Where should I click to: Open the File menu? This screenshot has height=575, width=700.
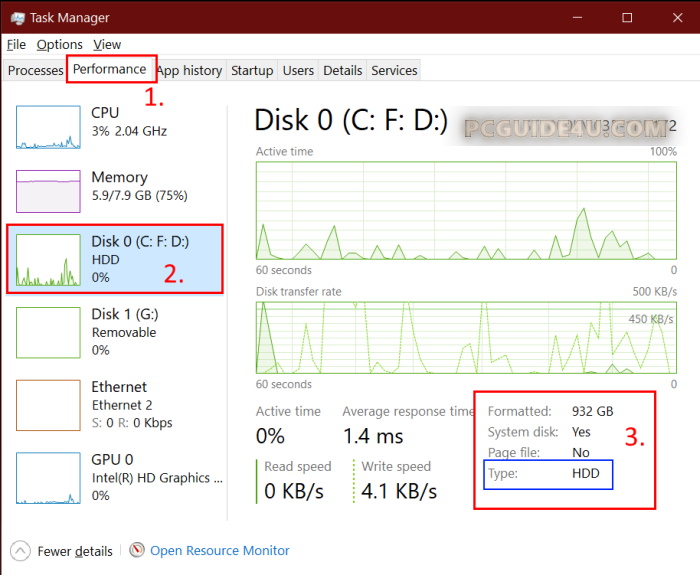point(16,44)
